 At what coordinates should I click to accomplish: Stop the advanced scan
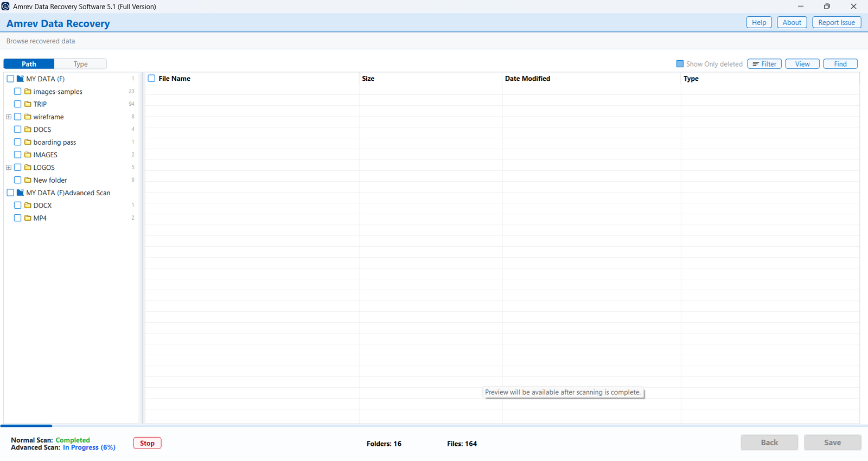148,443
